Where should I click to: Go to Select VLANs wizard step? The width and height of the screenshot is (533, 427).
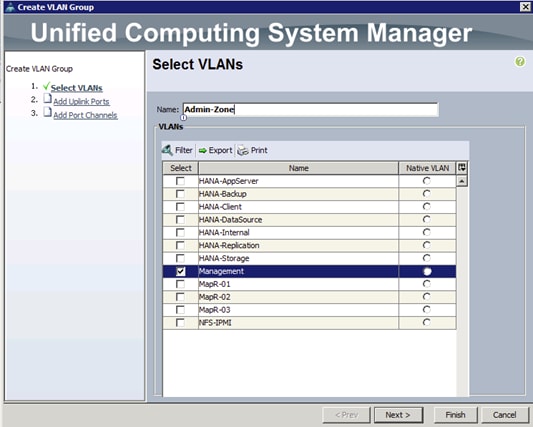pos(76,88)
